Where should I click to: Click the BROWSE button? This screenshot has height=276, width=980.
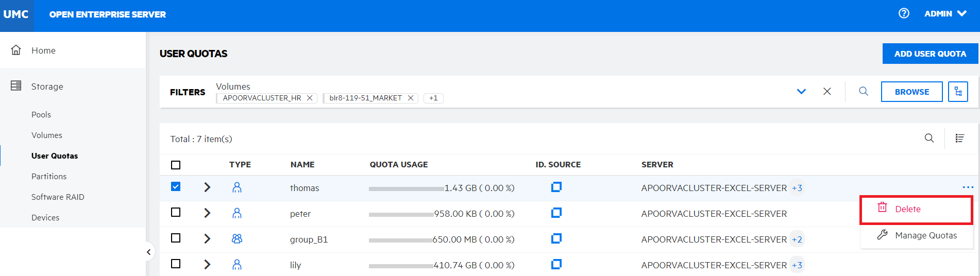(911, 92)
